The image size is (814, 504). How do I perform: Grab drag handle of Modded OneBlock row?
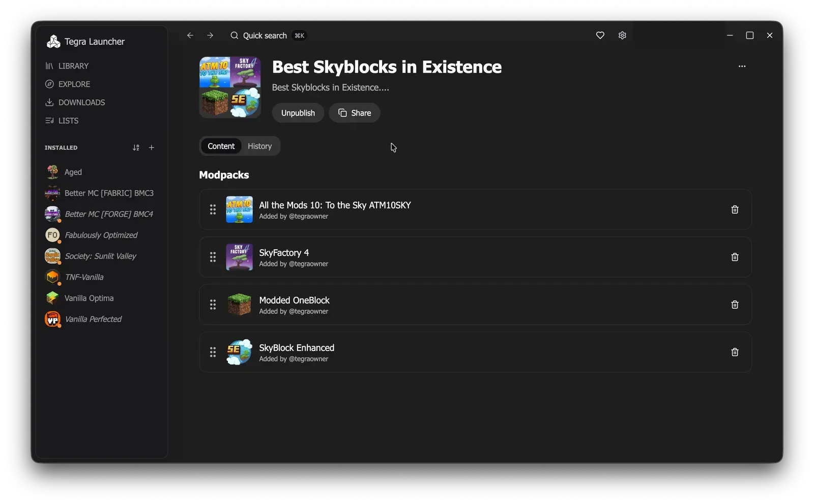click(x=213, y=305)
